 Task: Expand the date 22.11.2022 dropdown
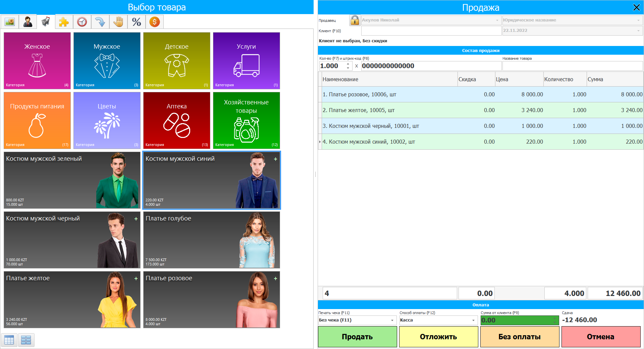[638, 31]
